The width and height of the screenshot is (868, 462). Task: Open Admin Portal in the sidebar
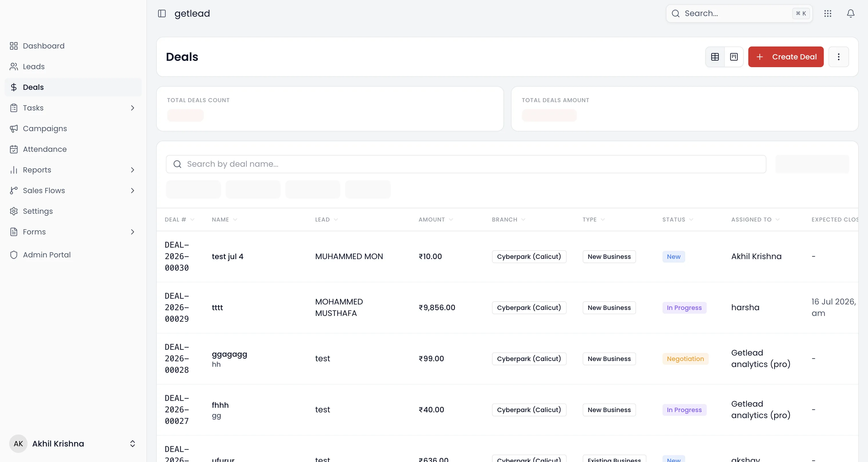tap(73, 255)
